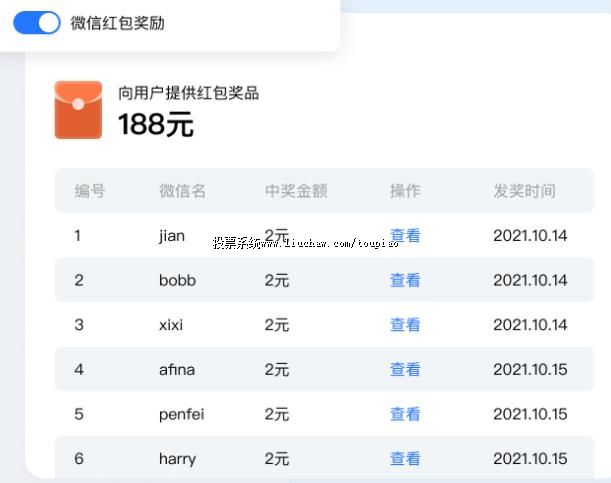
Task: Select the name jian in row 1
Action: (x=172, y=236)
